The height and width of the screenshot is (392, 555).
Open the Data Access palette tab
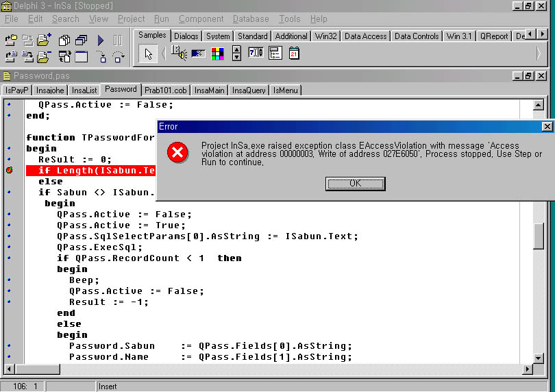point(365,36)
